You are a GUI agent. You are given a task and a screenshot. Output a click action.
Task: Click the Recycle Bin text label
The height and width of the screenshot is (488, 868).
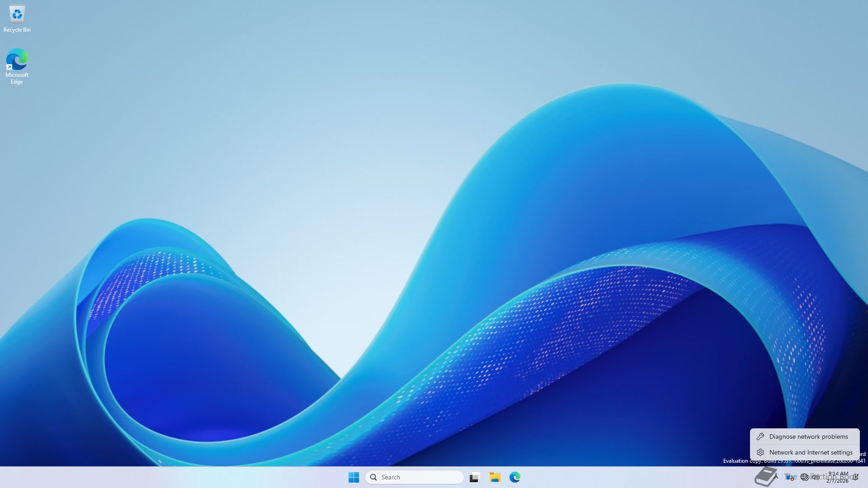(x=17, y=30)
